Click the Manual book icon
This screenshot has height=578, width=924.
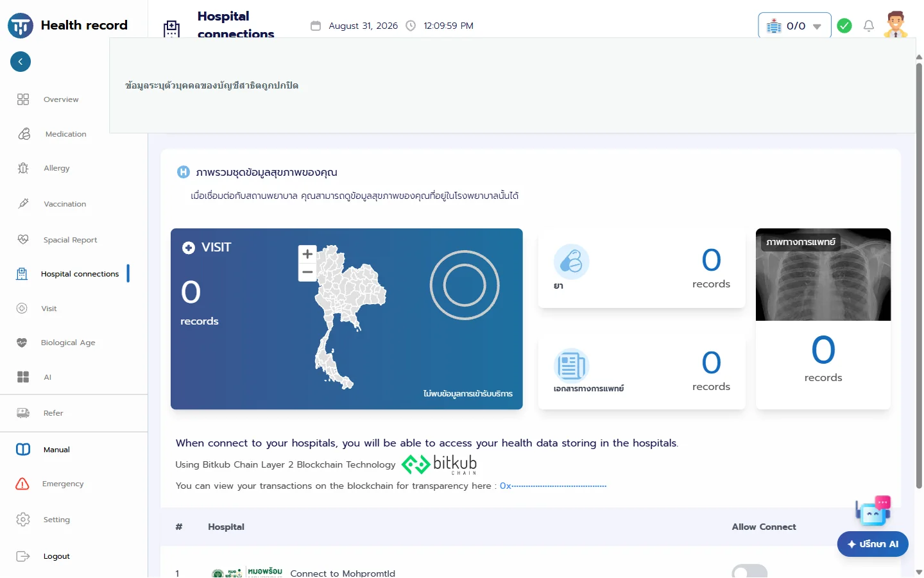[23, 450]
